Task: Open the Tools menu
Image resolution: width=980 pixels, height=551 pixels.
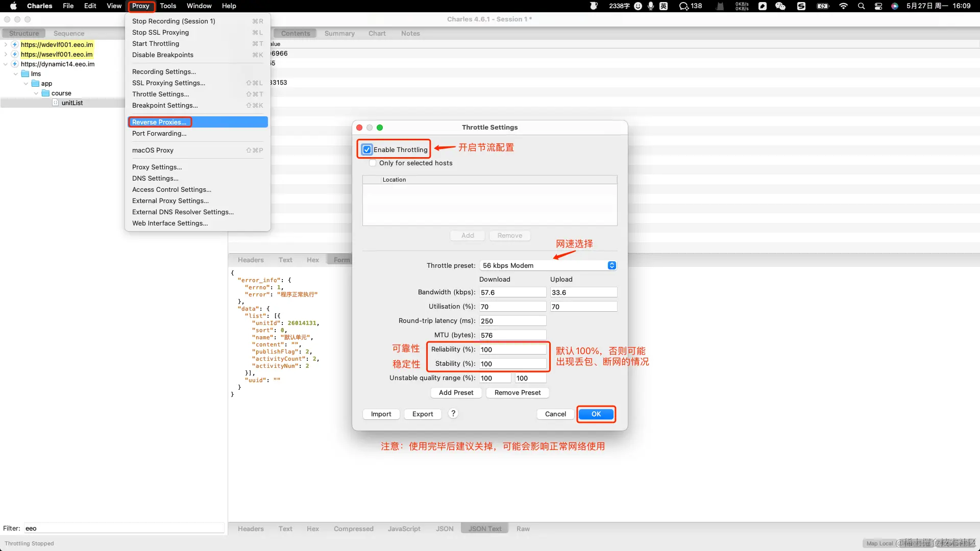Action: (168, 6)
